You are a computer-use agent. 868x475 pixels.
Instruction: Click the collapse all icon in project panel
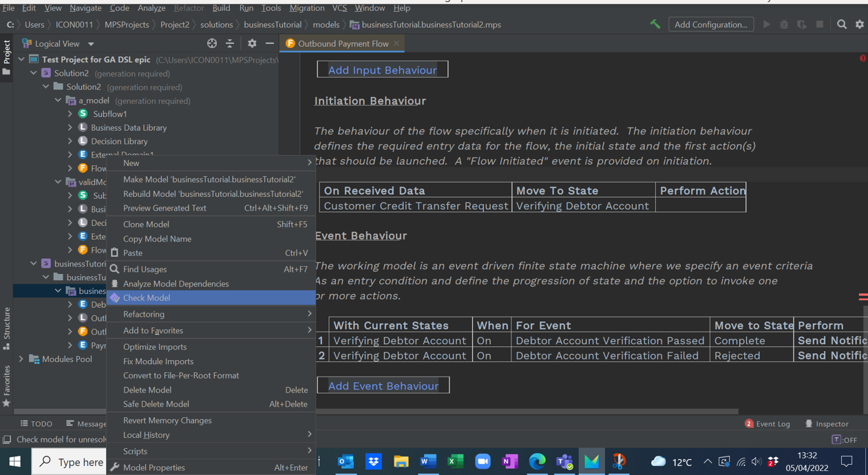(x=230, y=43)
